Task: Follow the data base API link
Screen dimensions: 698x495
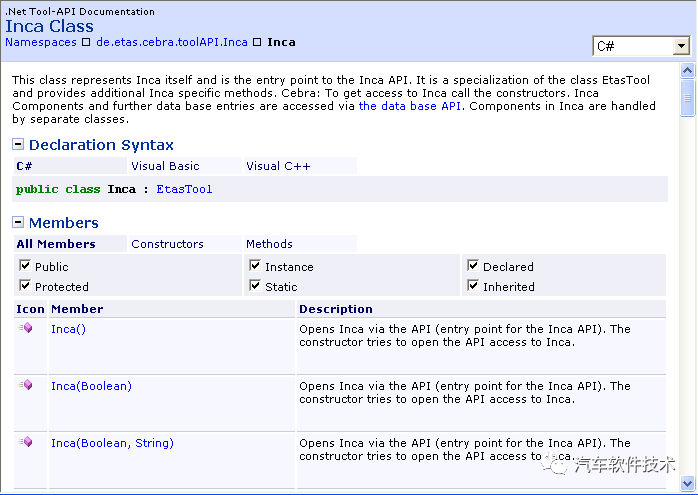Action: tap(410, 106)
